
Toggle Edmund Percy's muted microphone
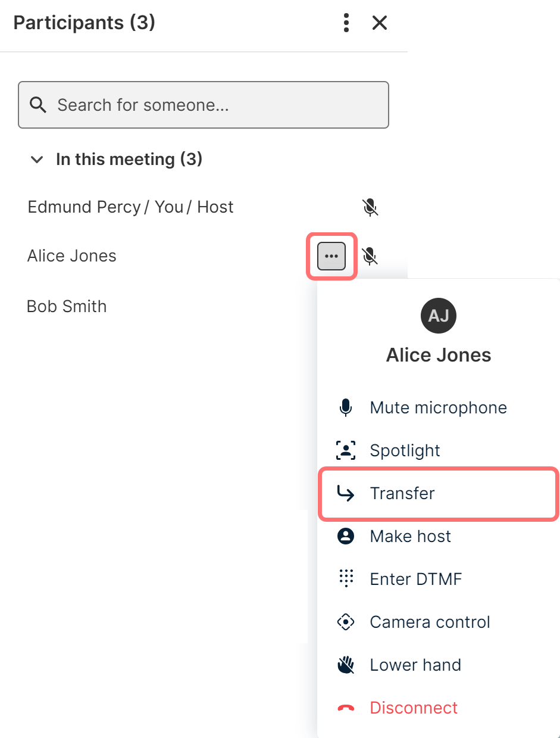tap(370, 207)
